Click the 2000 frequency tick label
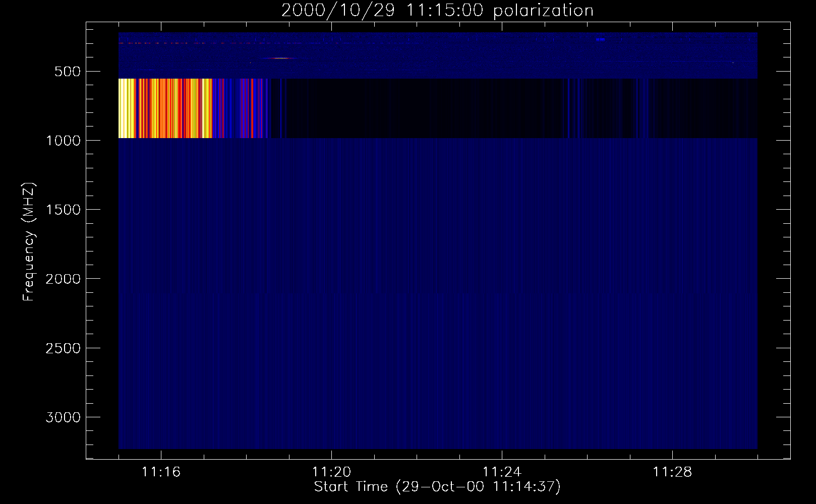Screen dimensions: 816x504 click(63, 279)
